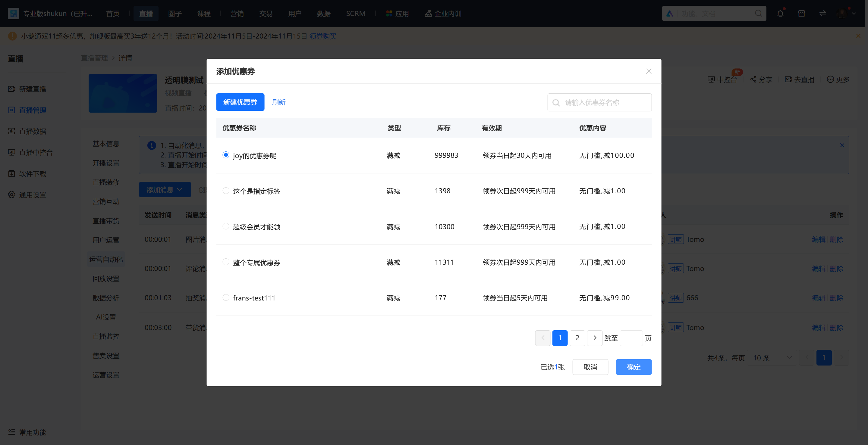The image size is (868, 445).
Task: Open 直播中控台 in the sidebar
Action: pyautogui.click(x=31, y=152)
